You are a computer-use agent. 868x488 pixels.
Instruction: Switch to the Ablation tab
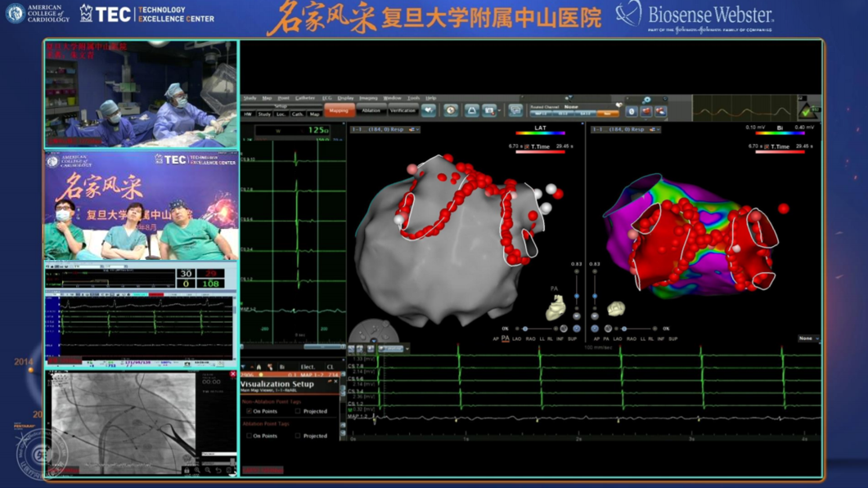click(371, 110)
